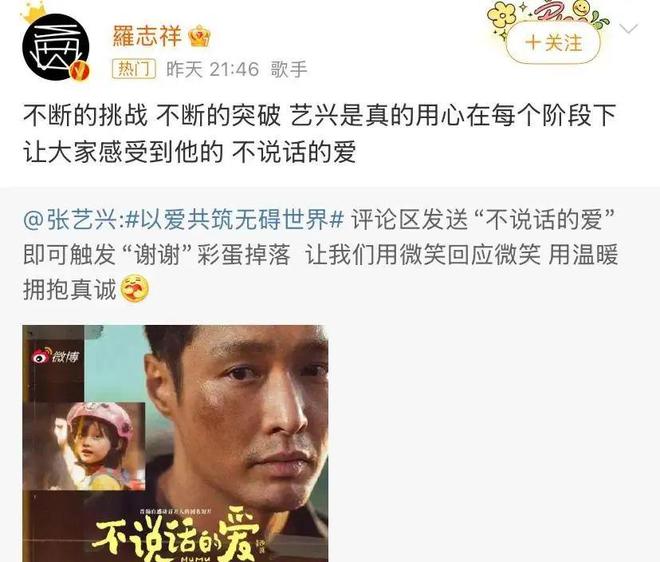Click the flower sticker above 关注
Screen dimensions: 660x562
[x=502, y=16]
